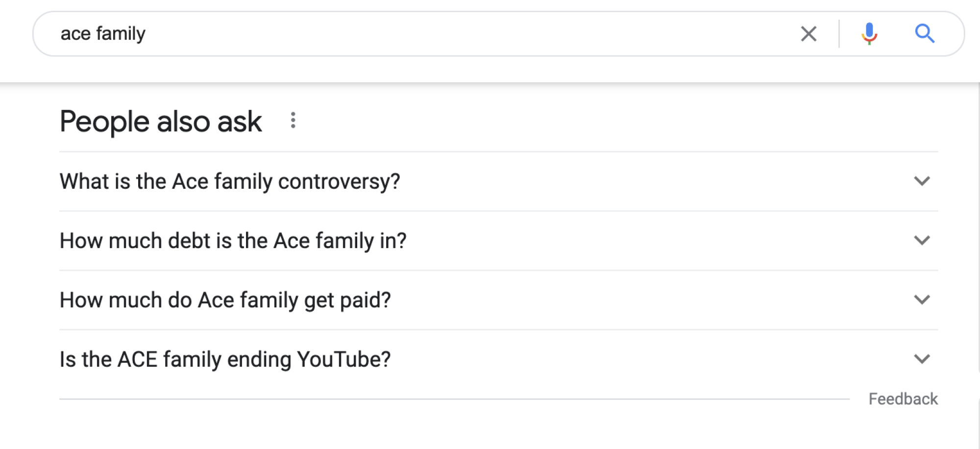
Task: Click the word "controversy?" in first question
Action: 339,181
